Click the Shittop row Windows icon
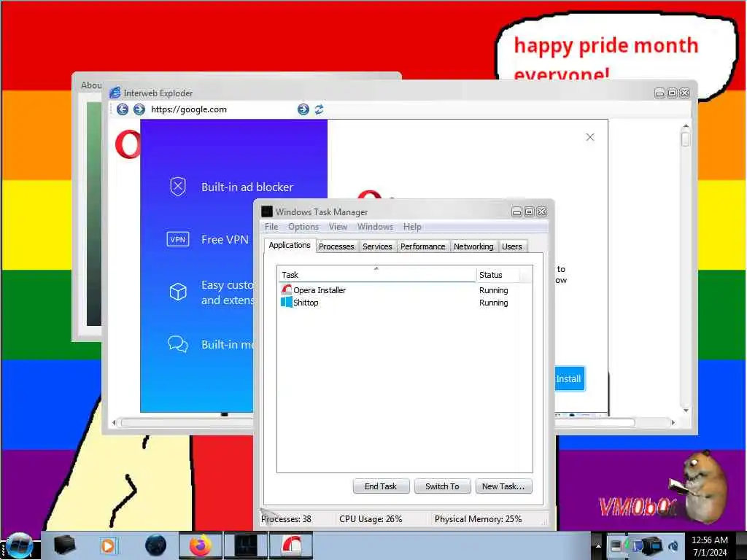This screenshot has height=560, width=747. click(286, 303)
